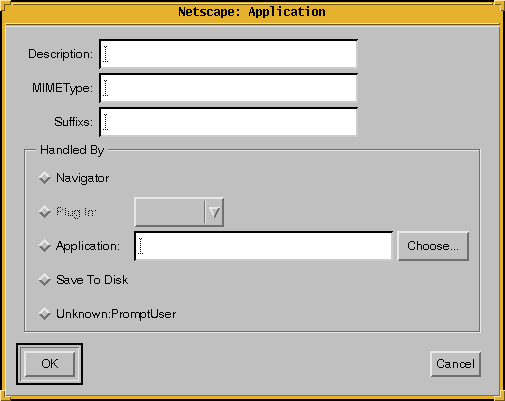Screen dimensions: 505x401
Task: Open the Plug In selection combo box
Action: click(x=179, y=212)
